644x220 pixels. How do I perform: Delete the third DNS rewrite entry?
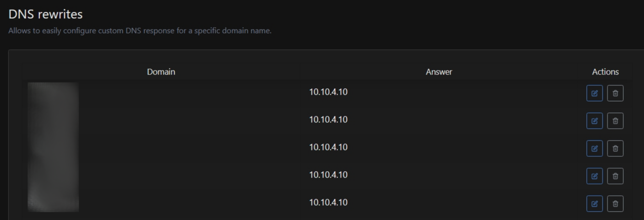(615, 148)
